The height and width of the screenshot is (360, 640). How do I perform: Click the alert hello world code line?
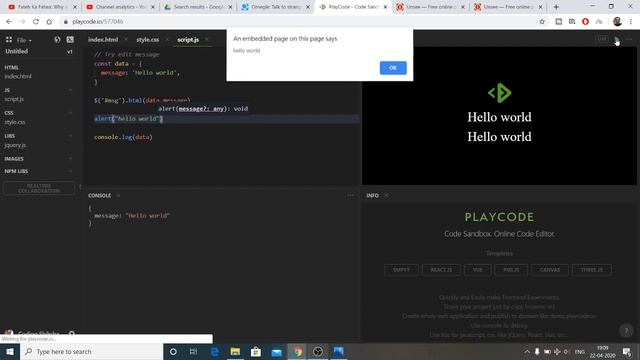(129, 119)
